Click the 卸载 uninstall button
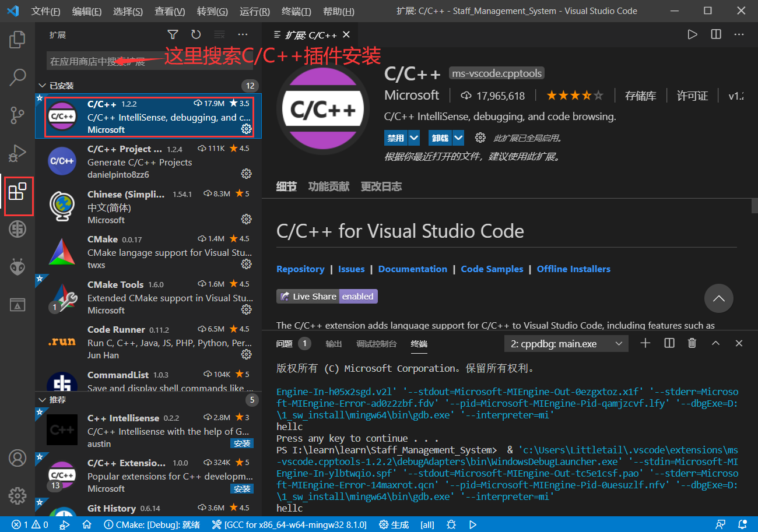The image size is (758, 532). pos(440,138)
